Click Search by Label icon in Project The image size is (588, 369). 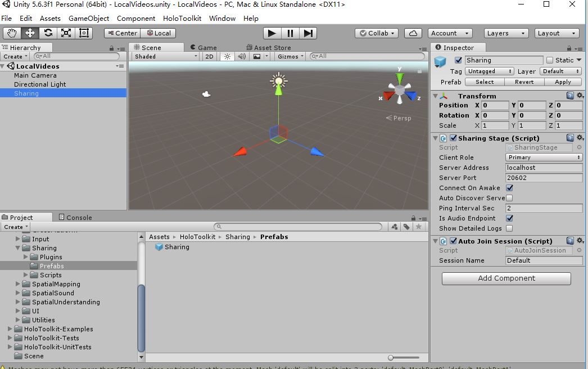click(406, 227)
